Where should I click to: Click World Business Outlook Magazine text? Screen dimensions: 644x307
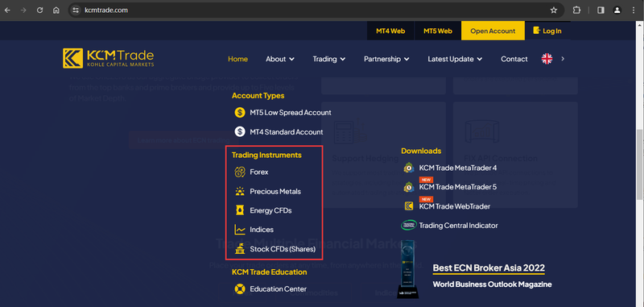click(x=492, y=284)
